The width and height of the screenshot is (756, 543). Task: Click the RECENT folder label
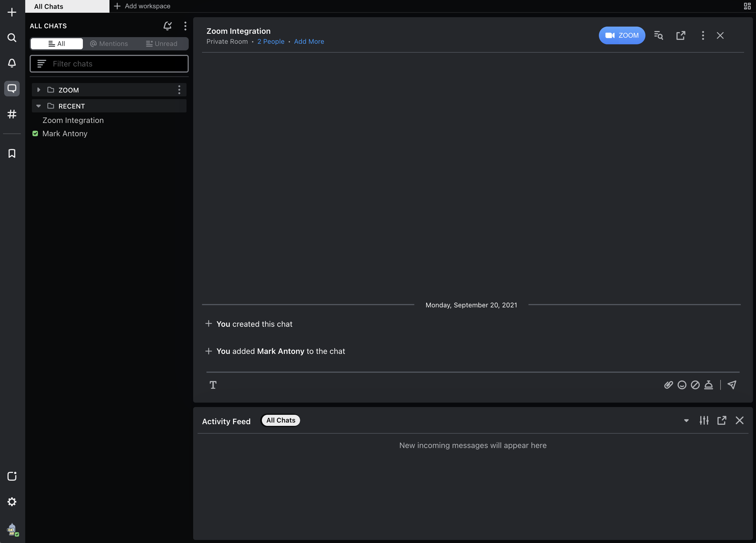(x=72, y=106)
